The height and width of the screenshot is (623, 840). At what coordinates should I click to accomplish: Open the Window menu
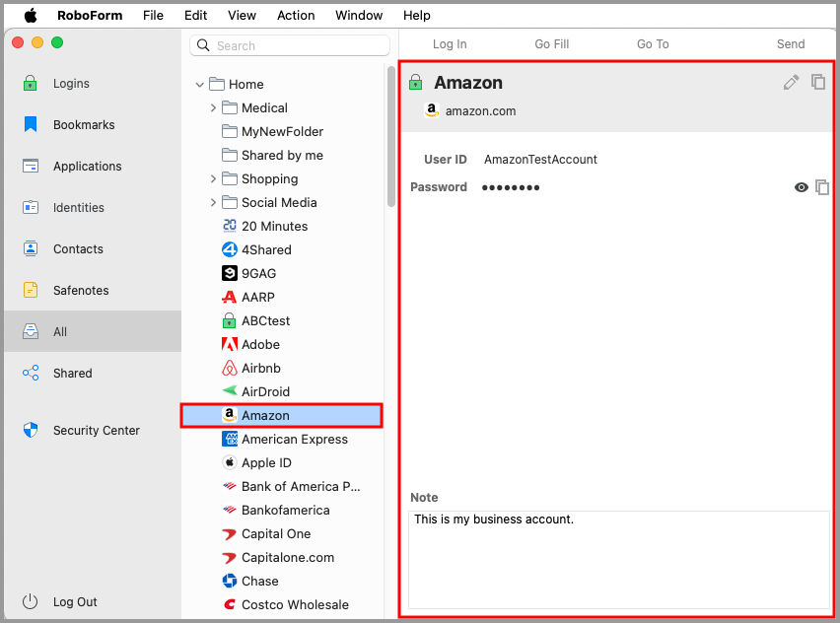(359, 15)
